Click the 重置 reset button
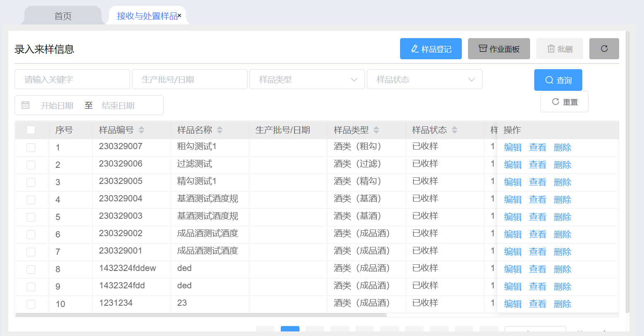The width and height of the screenshot is (644, 336). click(x=564, y=102)
